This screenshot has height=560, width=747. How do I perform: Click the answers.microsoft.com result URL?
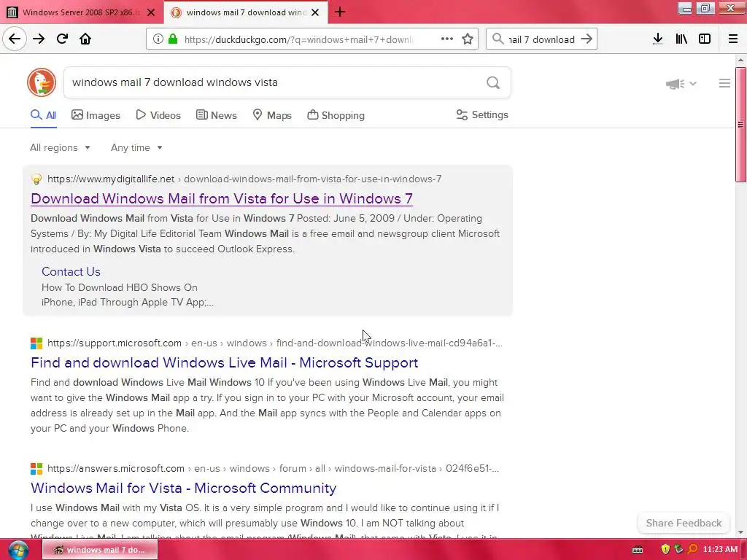(x=273, y=469)
